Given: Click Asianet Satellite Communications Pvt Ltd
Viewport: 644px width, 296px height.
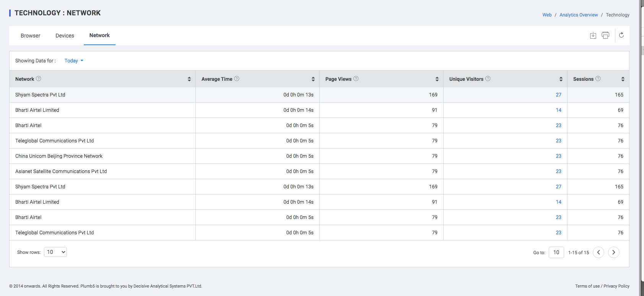Looking at the screenshot, I should [x=61, y=171].
